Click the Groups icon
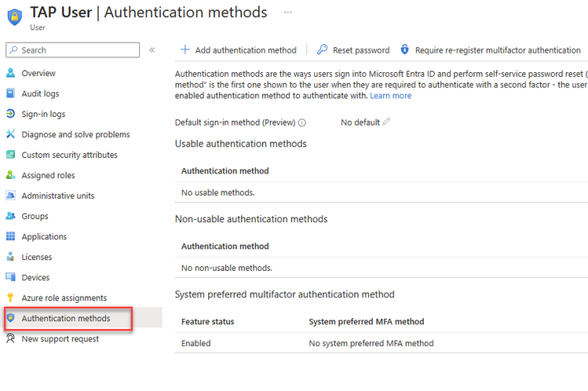The height and width of the screenshot is (391, 588). 11,216
